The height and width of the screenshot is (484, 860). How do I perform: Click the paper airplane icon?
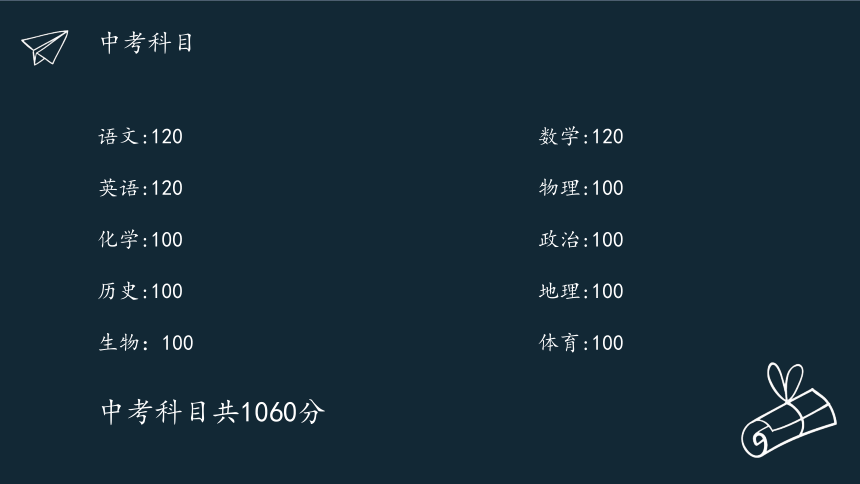pos(45,48)
